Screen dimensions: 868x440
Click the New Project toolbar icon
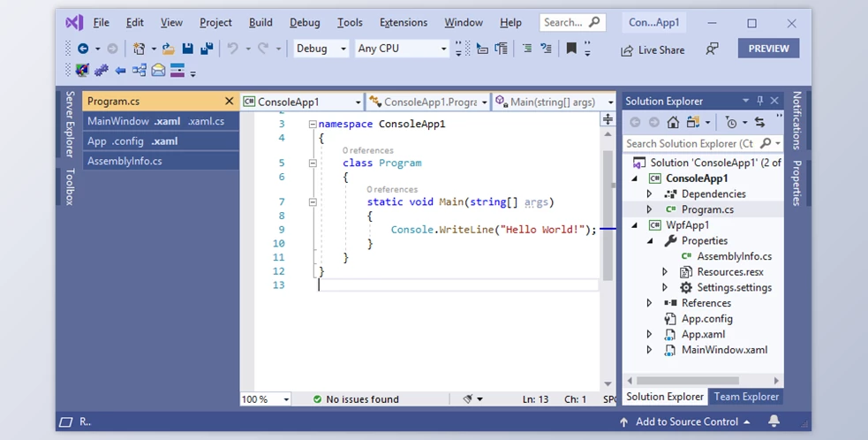point(139,49)
